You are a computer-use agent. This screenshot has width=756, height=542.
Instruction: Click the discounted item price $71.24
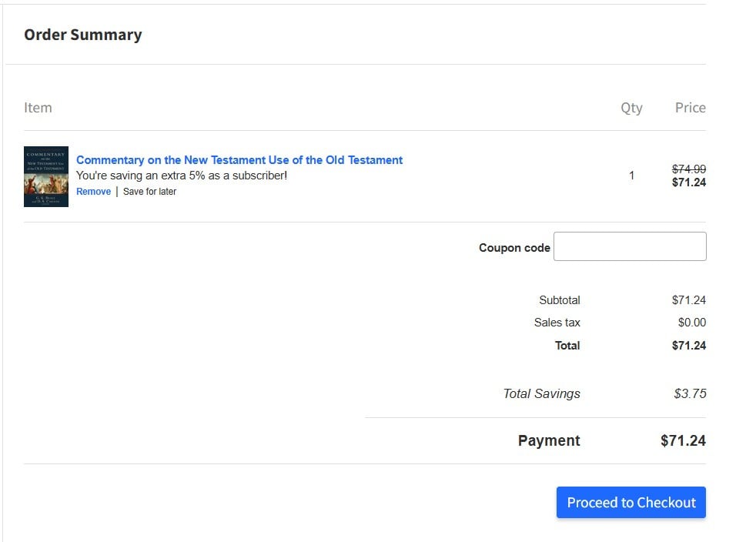point(687,183)
